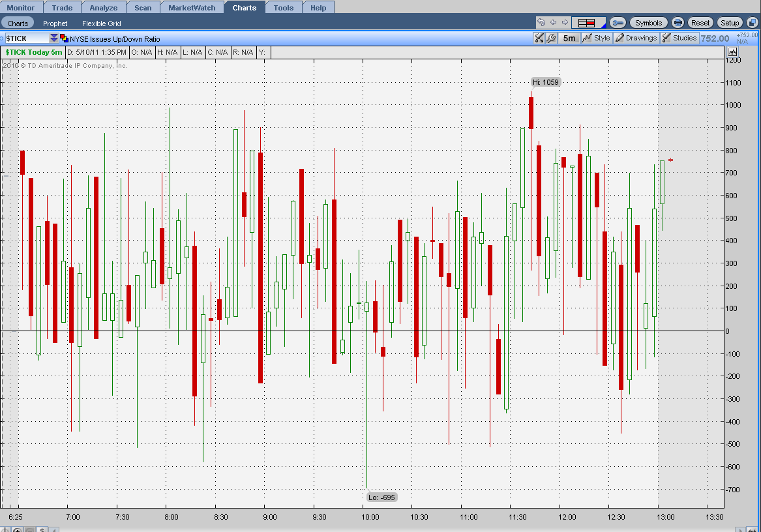The width and height of the screenshot is (761, 532).
Task: Select the Charts main tab
Action: [244, 8]
